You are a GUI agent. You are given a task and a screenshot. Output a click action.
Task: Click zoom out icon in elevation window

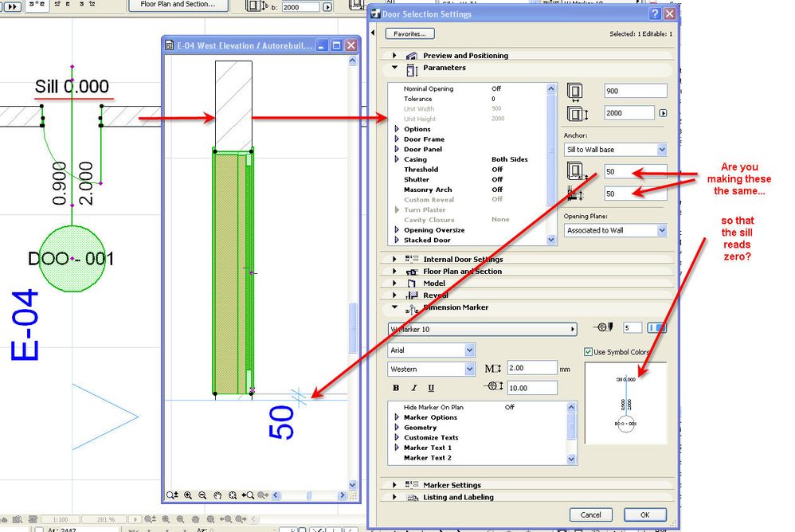point(202,495)
